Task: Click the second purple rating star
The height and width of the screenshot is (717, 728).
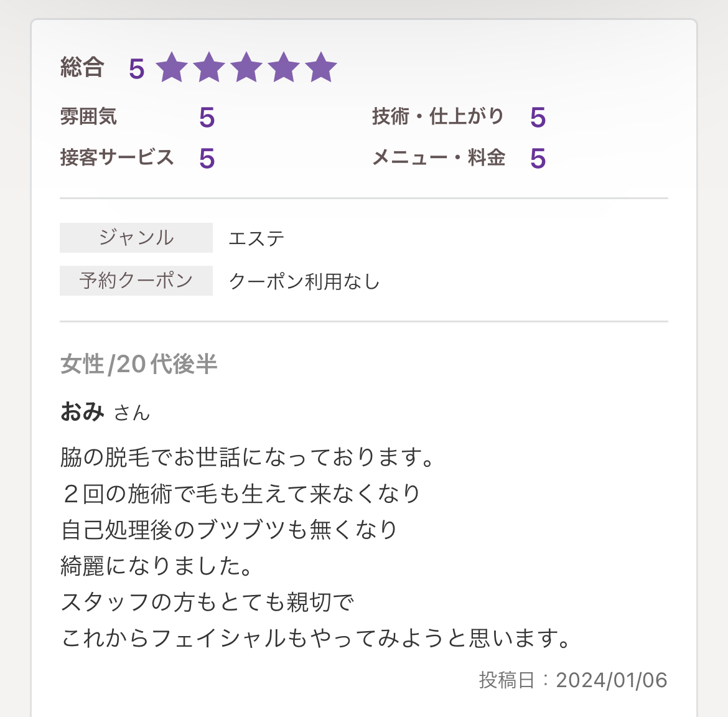Action: 209,68
